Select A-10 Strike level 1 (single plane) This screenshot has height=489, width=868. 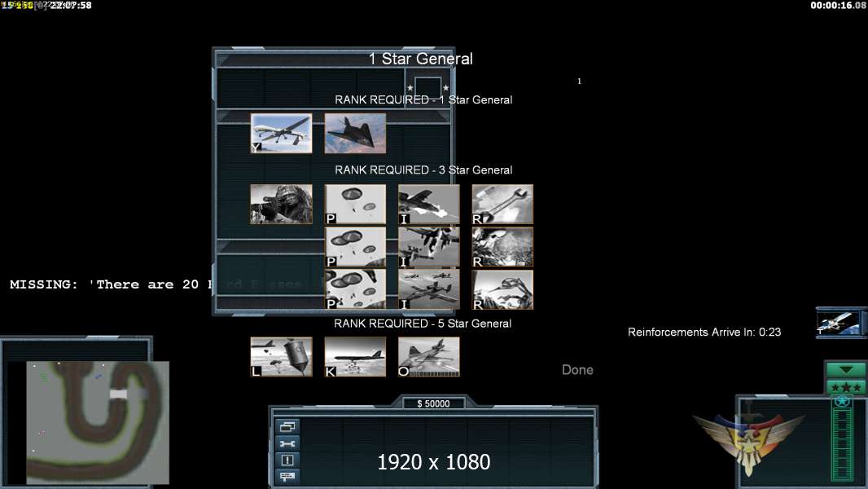click(x=428, y=205)
